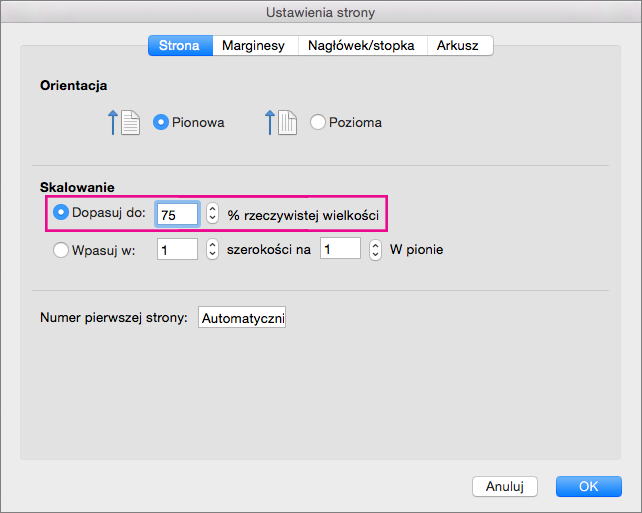The image size is (642, 513).
Task: Open the Marginesy tab
Action: [x=255, y=45]
